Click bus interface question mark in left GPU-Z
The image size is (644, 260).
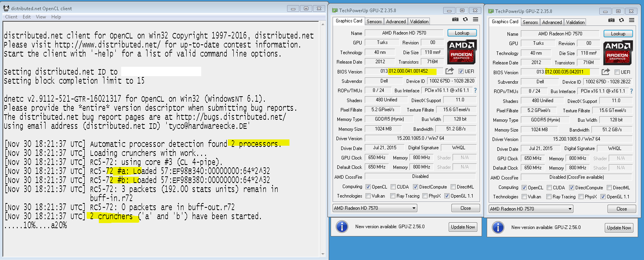pos(475,90)
